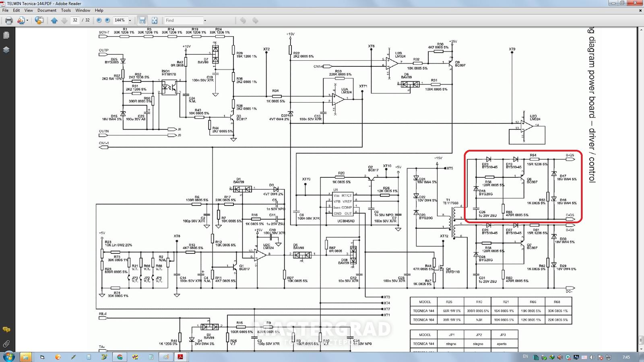Click the SOV-T connector label
The image size is (644, 362).
point(104,32)
